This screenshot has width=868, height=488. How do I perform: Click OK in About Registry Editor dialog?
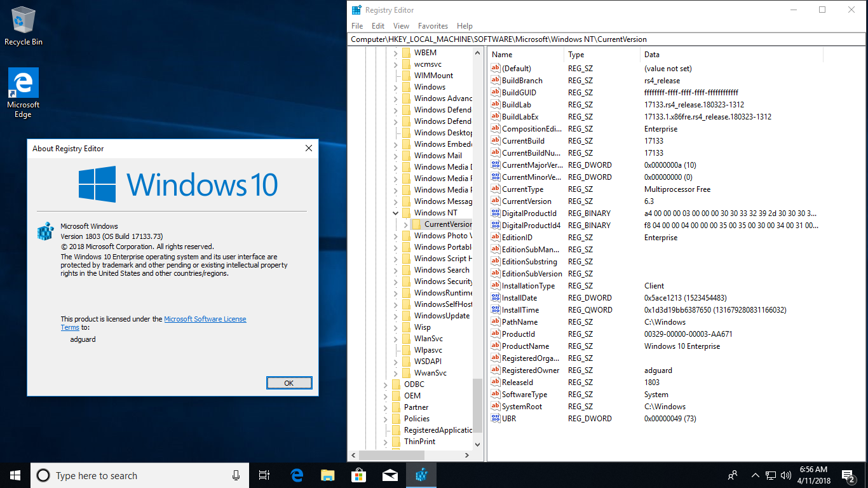pos(289,383)
